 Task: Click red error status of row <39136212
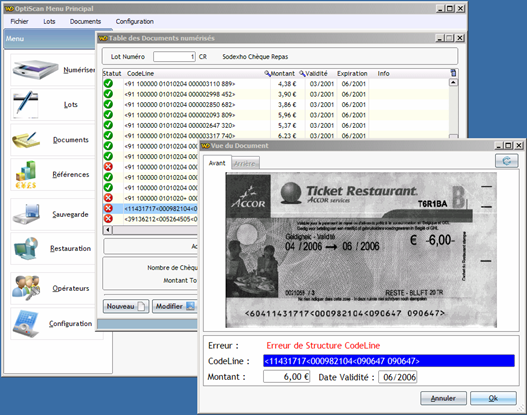108,219
